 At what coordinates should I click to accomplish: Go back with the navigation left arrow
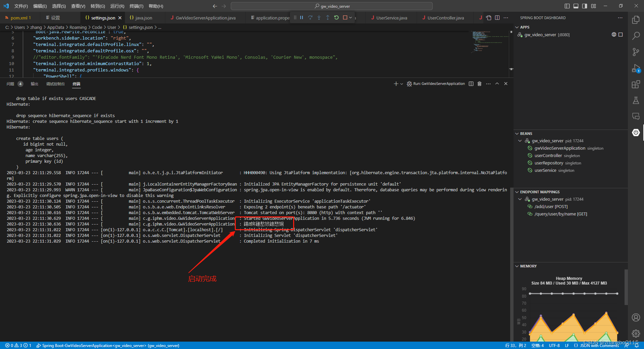(215, 6)
